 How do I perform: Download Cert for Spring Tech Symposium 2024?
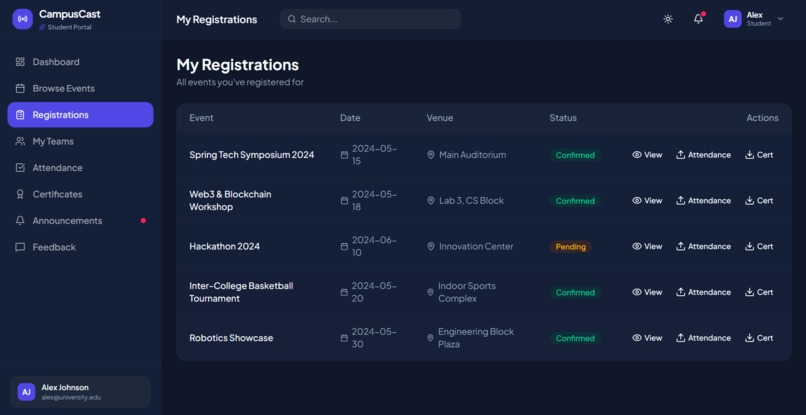[x=759, y=155]
